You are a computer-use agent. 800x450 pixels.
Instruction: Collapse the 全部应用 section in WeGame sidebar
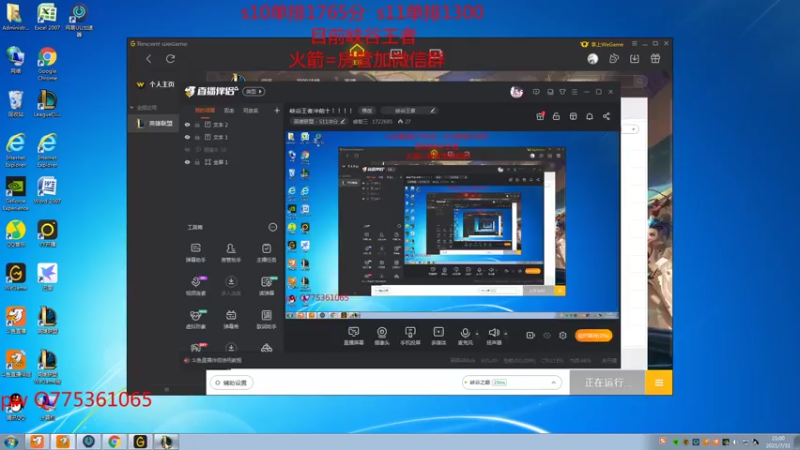tap(144, 108)
